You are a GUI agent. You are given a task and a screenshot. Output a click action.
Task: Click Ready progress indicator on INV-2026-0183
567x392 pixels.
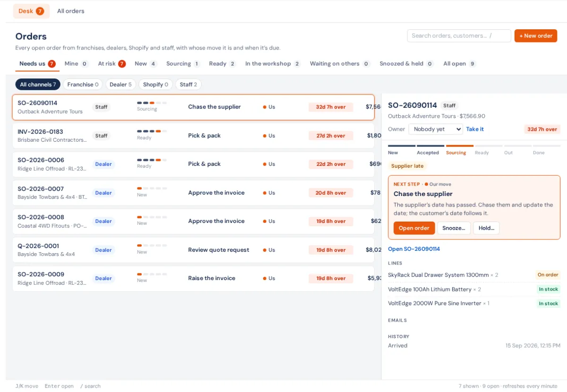[x=152, y=131]
